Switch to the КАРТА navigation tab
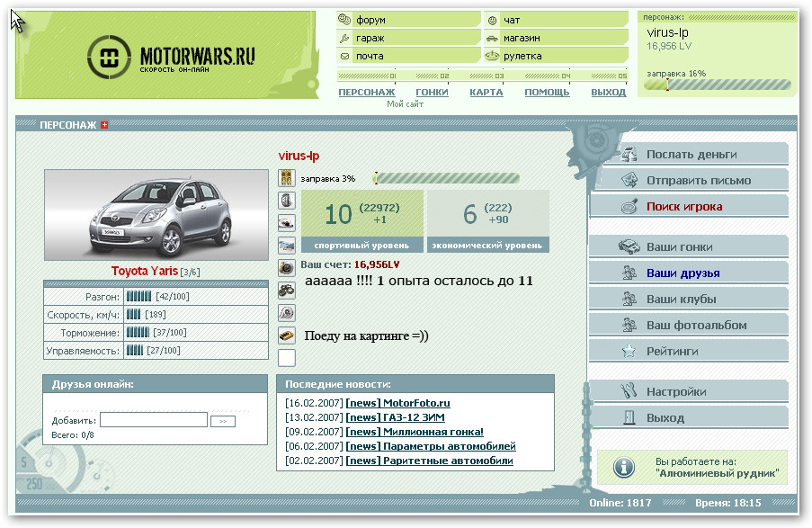812x528 pixels. point(486,93)
